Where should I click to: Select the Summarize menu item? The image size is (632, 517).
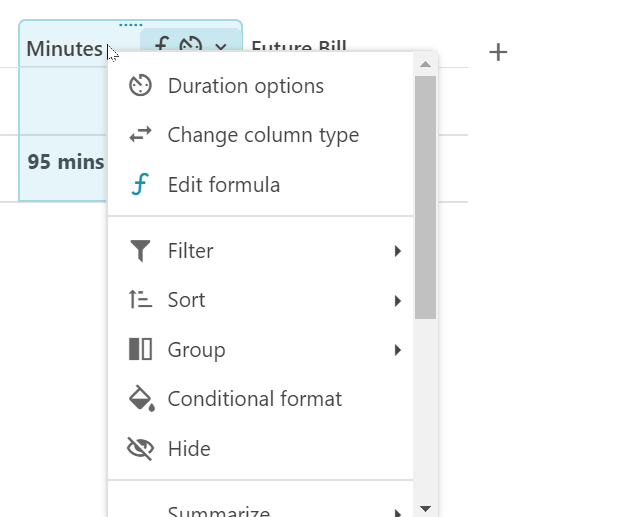pos(219,512)
